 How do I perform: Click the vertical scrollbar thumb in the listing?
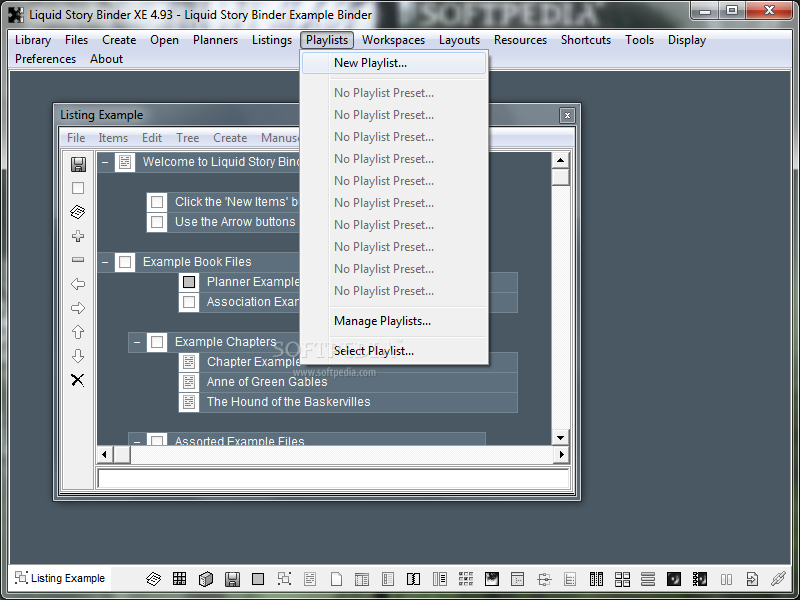561,177
